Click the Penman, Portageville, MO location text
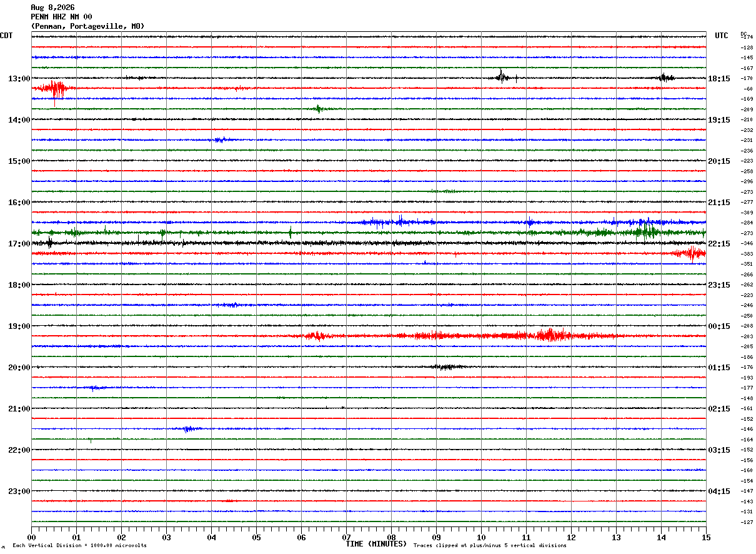 coord(87,26)
